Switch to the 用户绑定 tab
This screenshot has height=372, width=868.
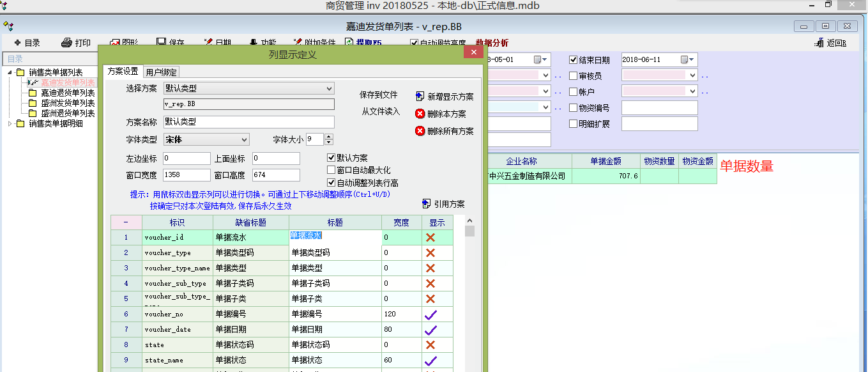coord(161,72)
